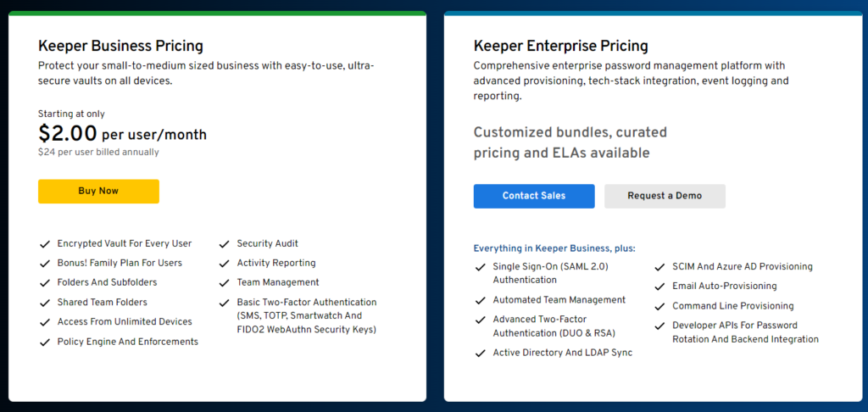Screen dimensions: 868x412
Task: Click the $2.00 per user/month price
Action: pos(122,133)
